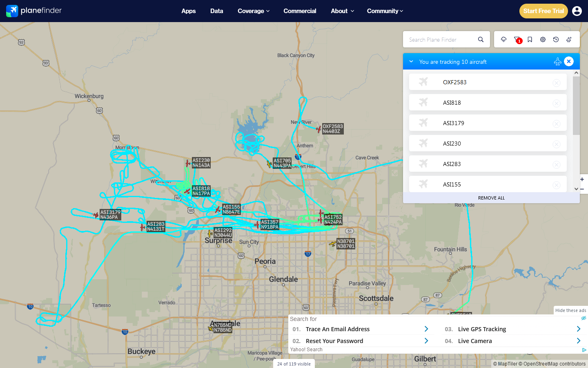Image resolution: width=588 pixels, height=368 pixels.
Task: Click Start Free Trial button
Action: tap(543, 11)
